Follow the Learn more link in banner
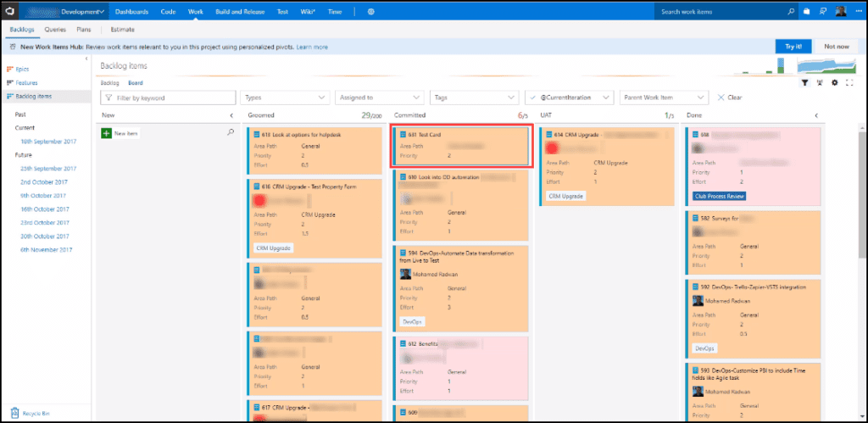868x423 pixels. pos(312,47)
